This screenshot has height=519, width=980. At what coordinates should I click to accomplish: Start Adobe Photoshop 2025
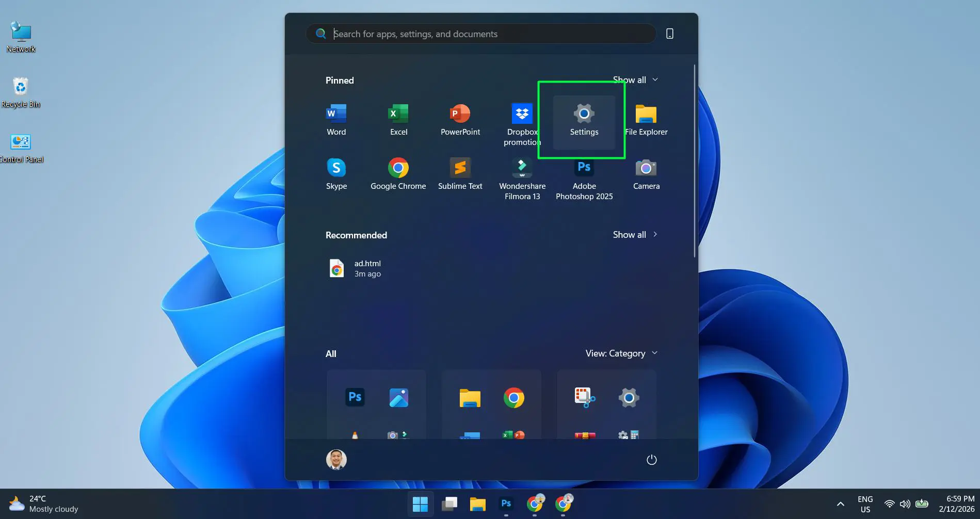tap(584, 175)
